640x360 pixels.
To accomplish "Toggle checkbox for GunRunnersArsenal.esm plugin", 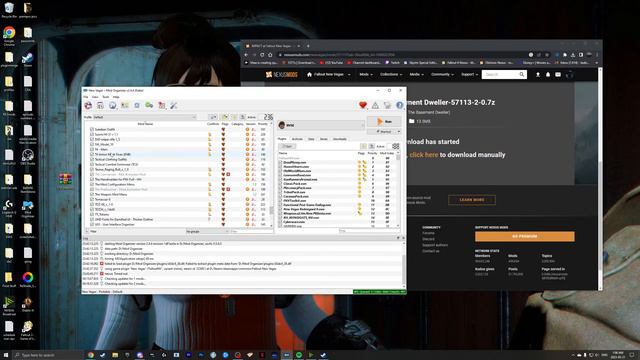I will point(280,180).
